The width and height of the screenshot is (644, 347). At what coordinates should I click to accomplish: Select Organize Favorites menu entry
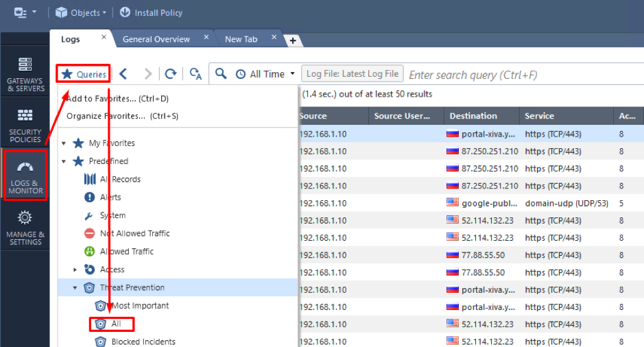click(122, 116)
